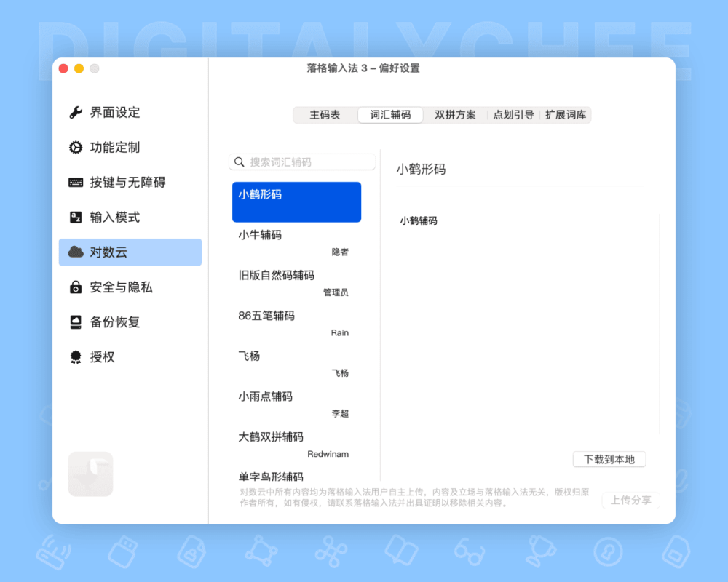Close the preferences window

(63, 68)
